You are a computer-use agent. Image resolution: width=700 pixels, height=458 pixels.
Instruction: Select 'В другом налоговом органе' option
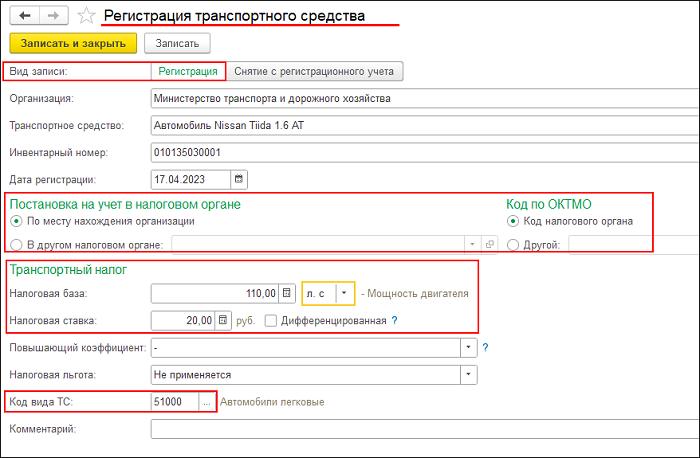click(16, 244)
